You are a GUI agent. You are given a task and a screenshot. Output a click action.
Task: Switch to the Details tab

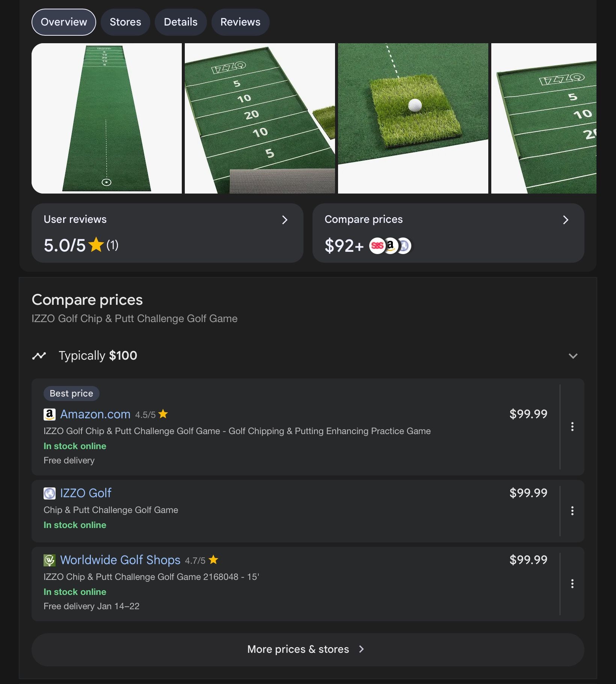coord(181,22)
